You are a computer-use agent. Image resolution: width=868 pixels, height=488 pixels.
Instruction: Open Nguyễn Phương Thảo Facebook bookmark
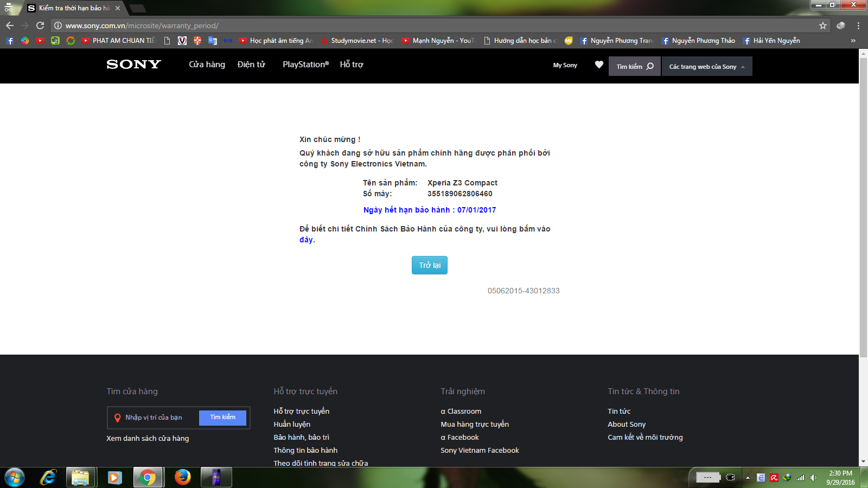(698, 41)
